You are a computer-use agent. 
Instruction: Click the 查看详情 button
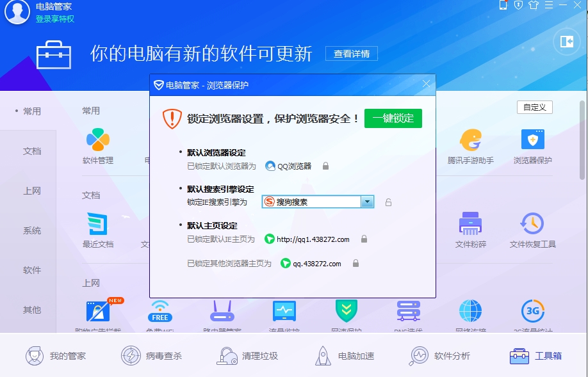(352, 54)
